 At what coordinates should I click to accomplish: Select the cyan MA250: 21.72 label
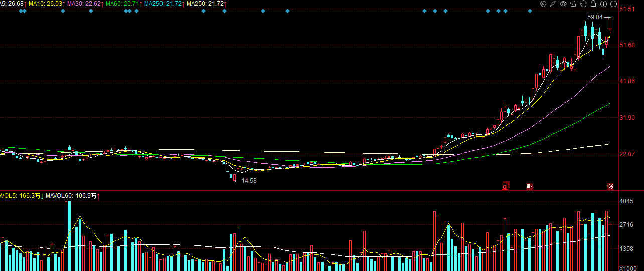(x=164, y=4)
